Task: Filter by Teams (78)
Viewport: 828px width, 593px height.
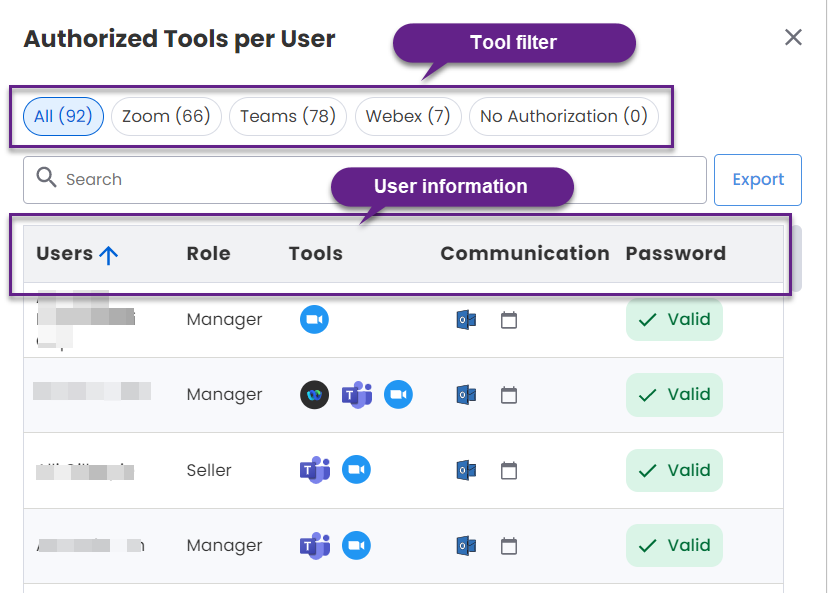Action: coord(288,116)
